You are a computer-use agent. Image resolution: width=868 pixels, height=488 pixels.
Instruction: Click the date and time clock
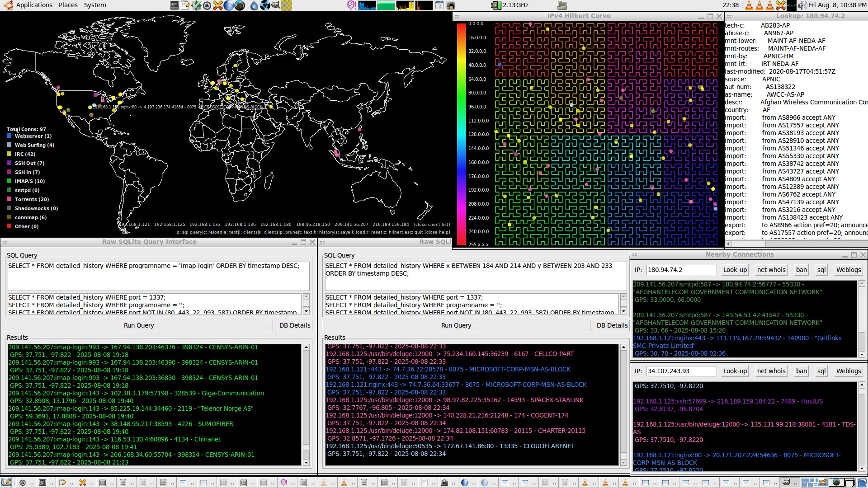click(x=838, y=5)
